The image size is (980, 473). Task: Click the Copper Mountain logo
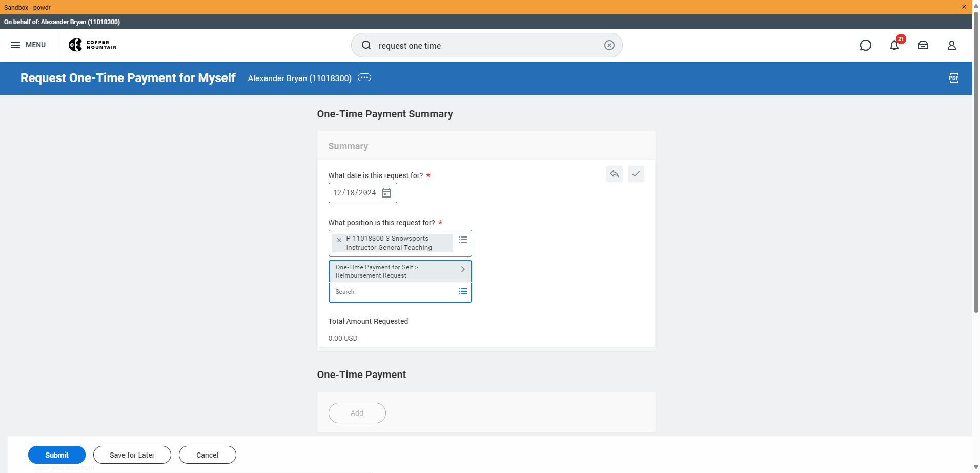click(x=93, y=45)
